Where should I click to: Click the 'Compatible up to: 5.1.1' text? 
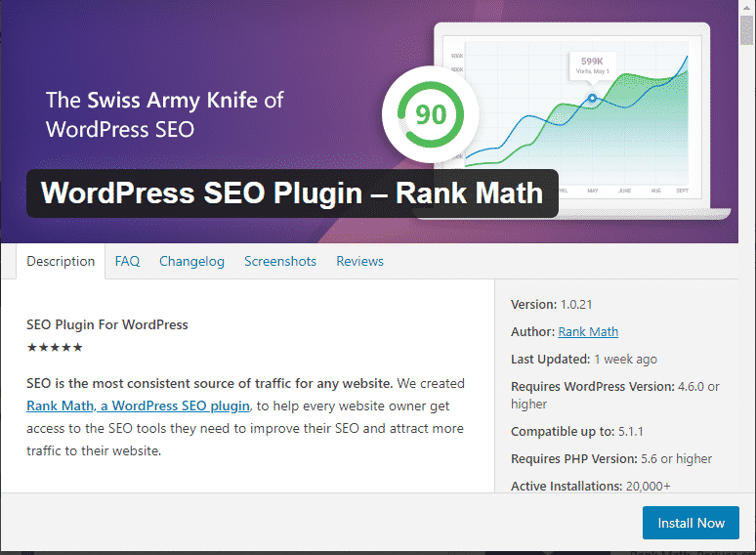tap(577, 432)
